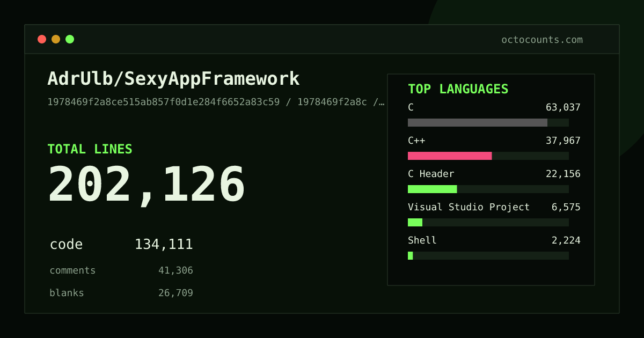Click the gray C language bar
The image size is (644, 338).
[478, 122]
